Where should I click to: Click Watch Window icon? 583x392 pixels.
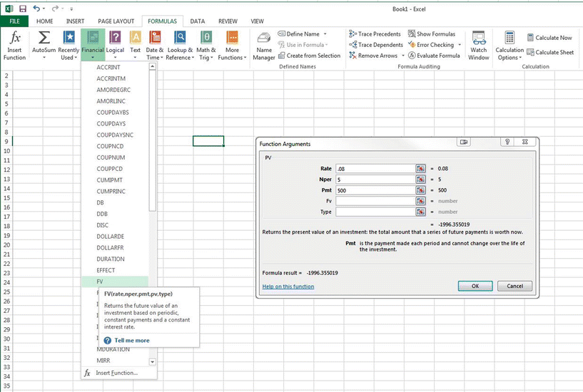[479, 38]
